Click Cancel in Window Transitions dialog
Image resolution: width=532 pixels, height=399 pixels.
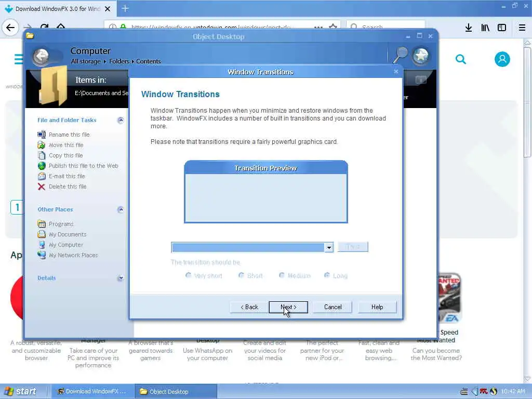click(x=333, y=307)
